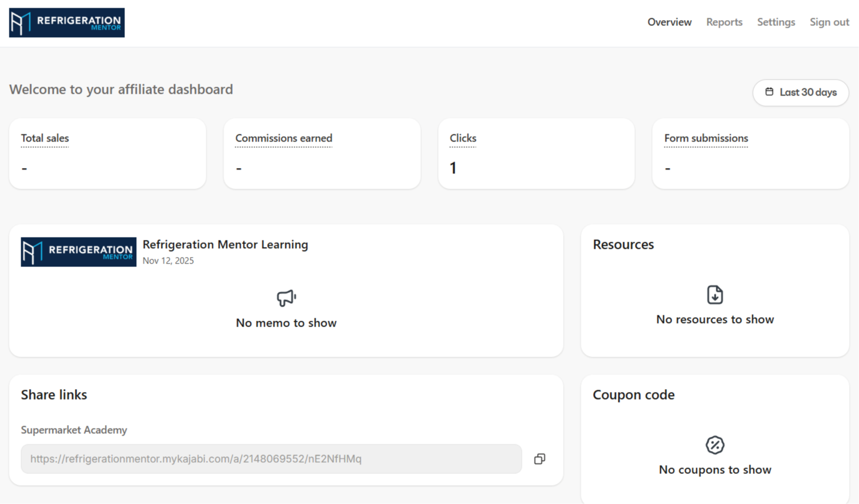
Task: Click the Supermarket Academy link label
Action: tap(74, 430)
